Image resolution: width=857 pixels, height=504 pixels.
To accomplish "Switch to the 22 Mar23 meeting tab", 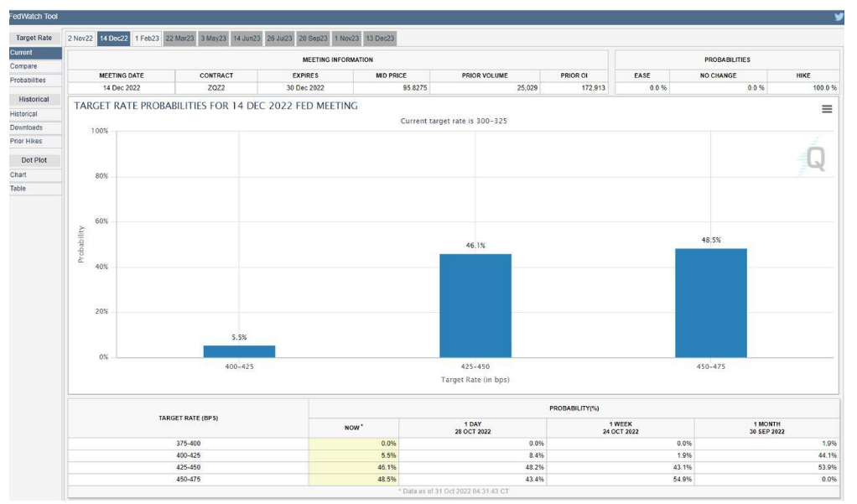I will pyautogui.click(x=179, y=39).
